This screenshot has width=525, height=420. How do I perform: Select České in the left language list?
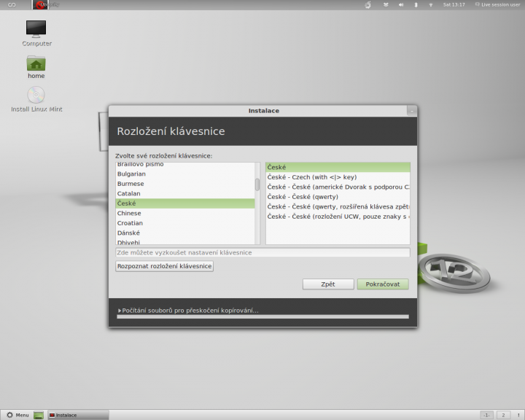click(x=184, y=203)
